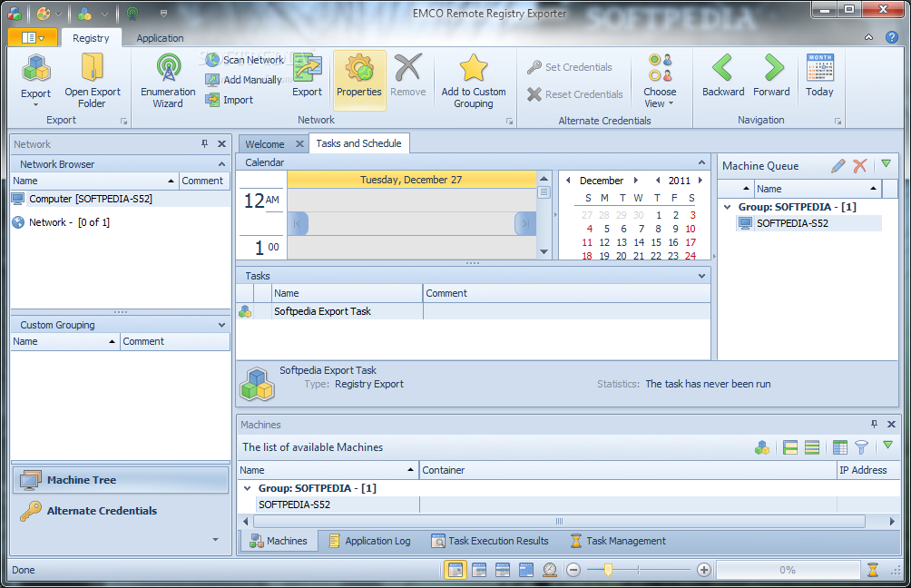Collapse the Tasks section chevron
911x588 pixels.
[701, 276]
